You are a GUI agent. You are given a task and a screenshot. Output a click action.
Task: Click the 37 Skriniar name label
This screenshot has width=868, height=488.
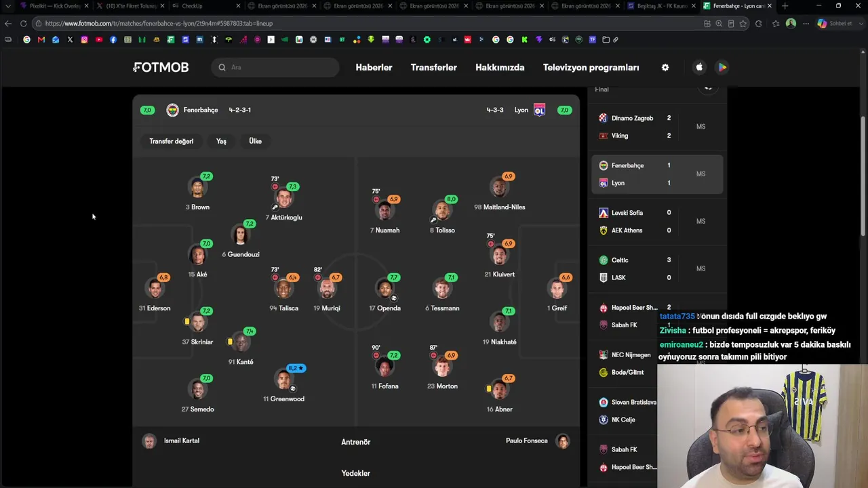point(197,342)
